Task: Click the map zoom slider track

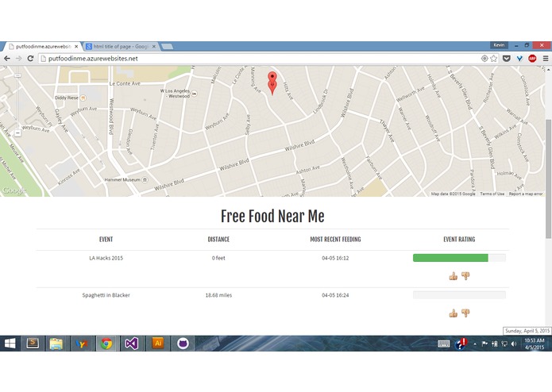Action: pyautogui.click(x=17, y=102)
